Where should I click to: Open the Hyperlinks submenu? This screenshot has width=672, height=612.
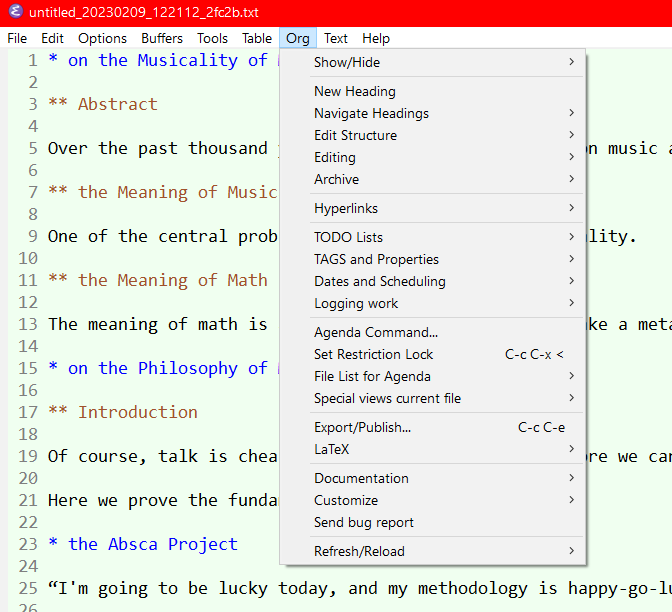click(347, 208)
